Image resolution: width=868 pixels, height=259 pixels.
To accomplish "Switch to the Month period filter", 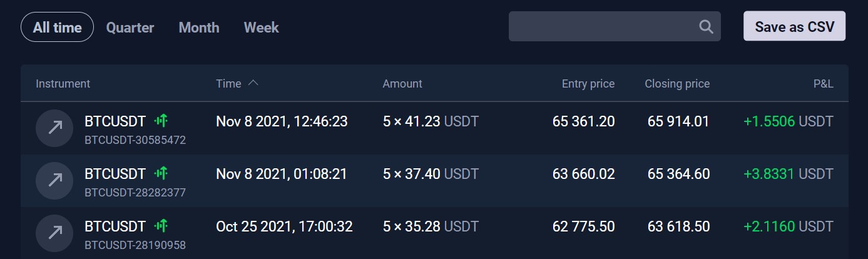I will pos(199,28).
